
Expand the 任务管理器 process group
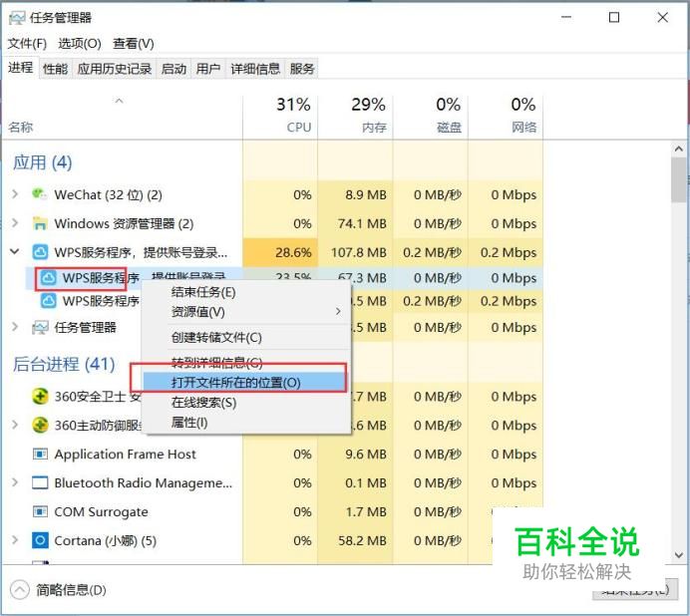coord(15,327)
